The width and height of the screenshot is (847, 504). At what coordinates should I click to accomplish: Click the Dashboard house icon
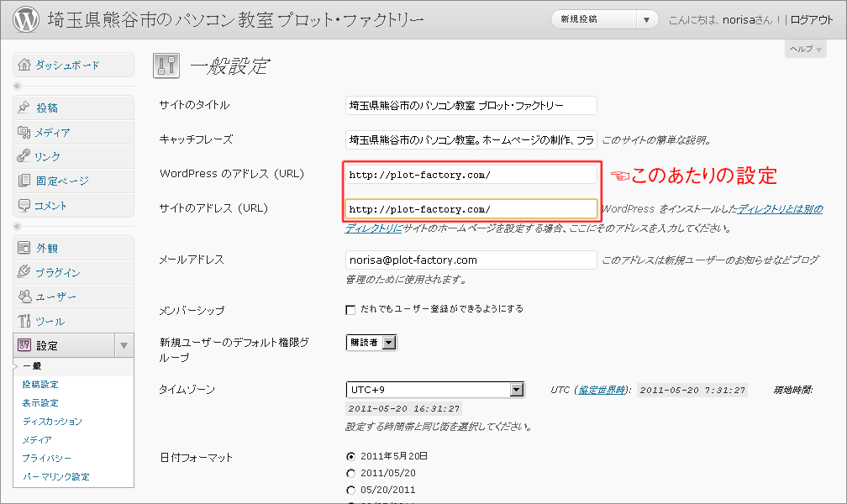(24, 65)
